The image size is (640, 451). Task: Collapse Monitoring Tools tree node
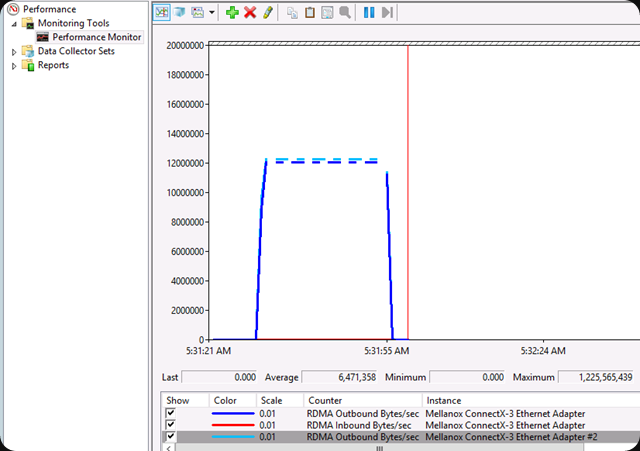14,24
